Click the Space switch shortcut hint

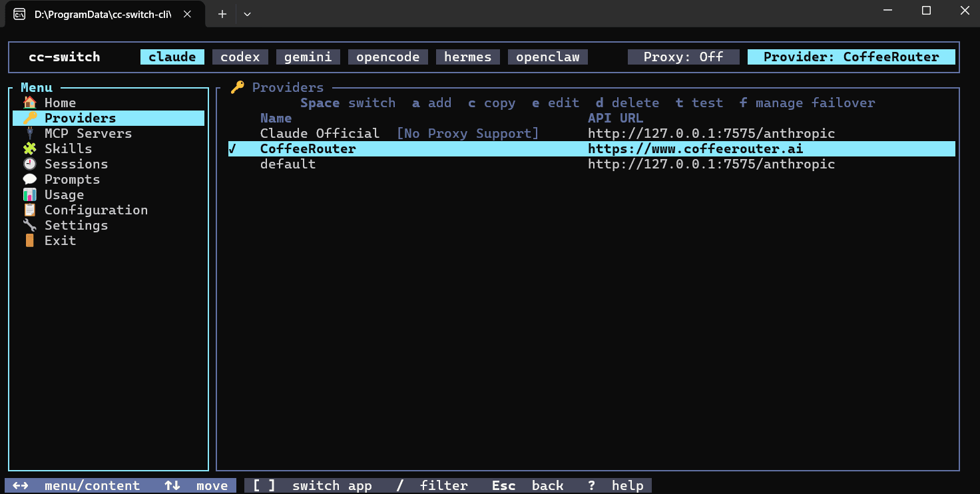tap(348, 103)
